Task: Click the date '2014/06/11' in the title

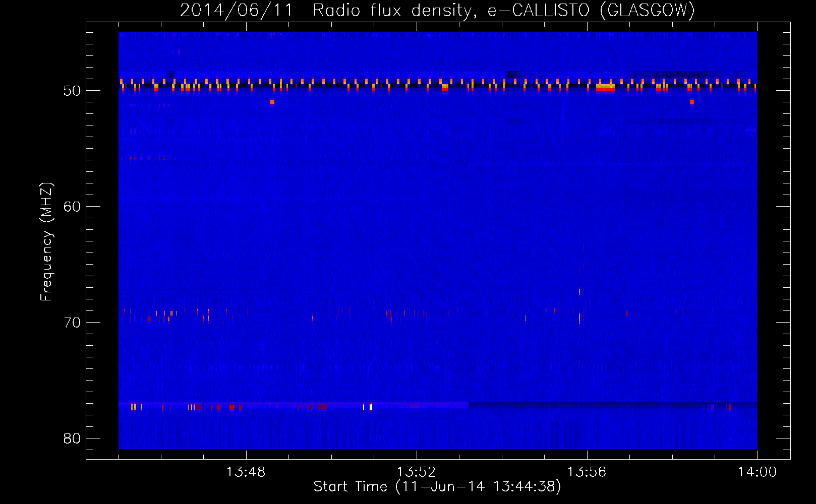Action: tap(237, 10)
